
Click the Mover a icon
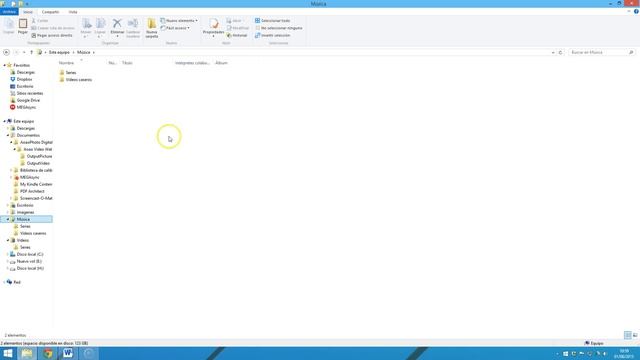pos(86,24)
